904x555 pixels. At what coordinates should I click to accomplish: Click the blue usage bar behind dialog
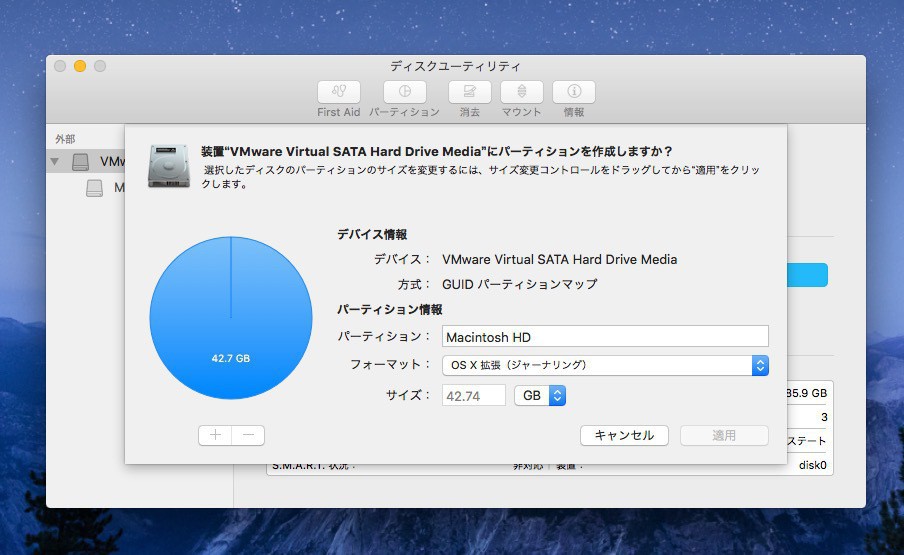pyautogui.click(x=807, y=275)
